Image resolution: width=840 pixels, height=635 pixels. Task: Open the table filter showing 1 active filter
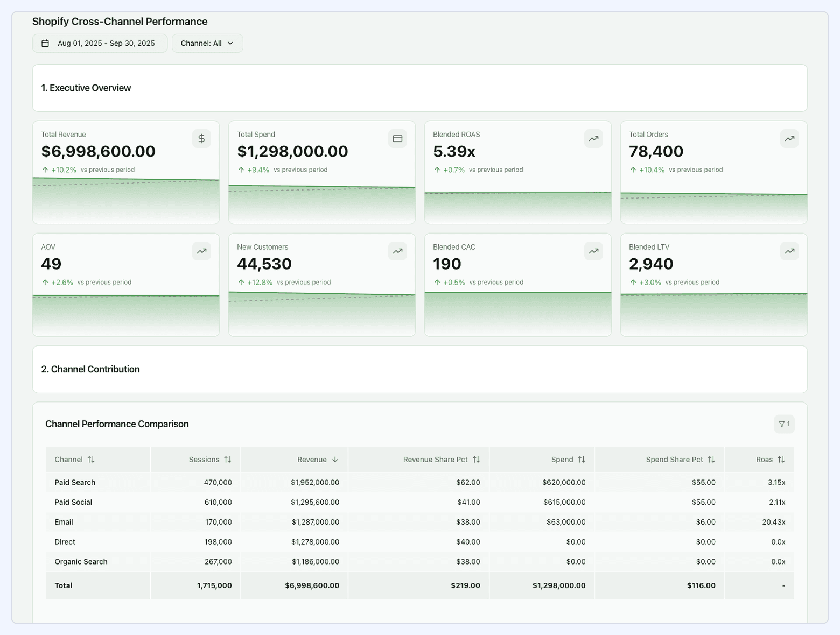tap(784, 424)
